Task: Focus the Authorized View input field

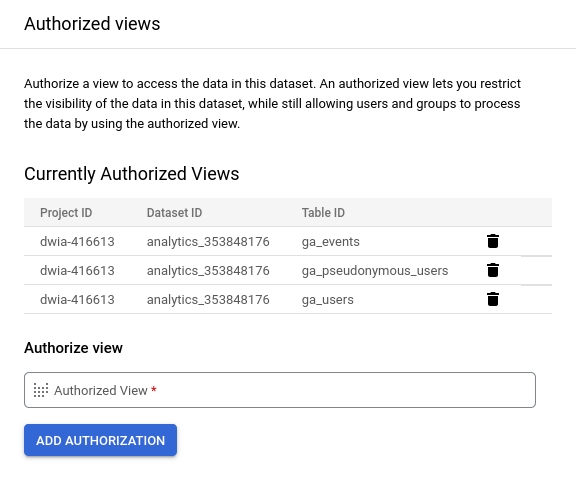Action: click(x=280, y=390)
